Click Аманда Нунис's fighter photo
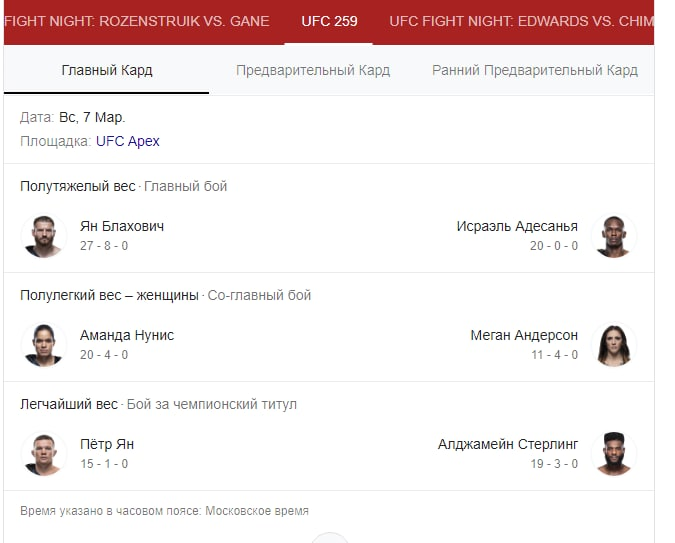This screenshot has width=675, height=543. (43, 345)
